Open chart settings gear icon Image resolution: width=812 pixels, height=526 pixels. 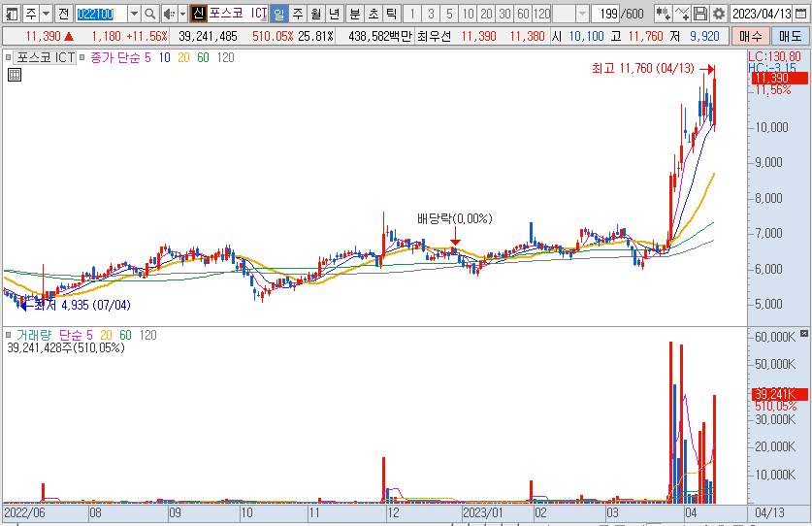coord(719,14)
